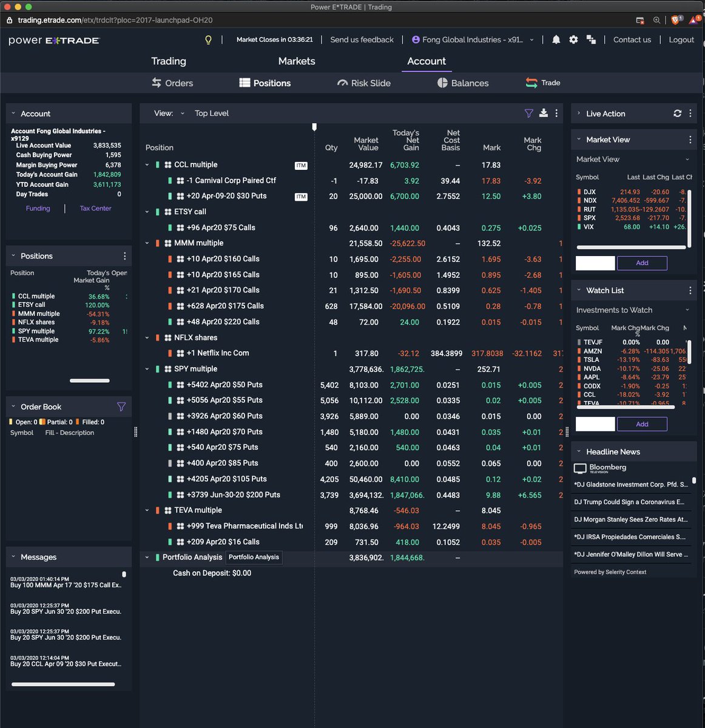Collapse the ETSY call group
This screenshot has width=705, height=728.
click(147, 212)
